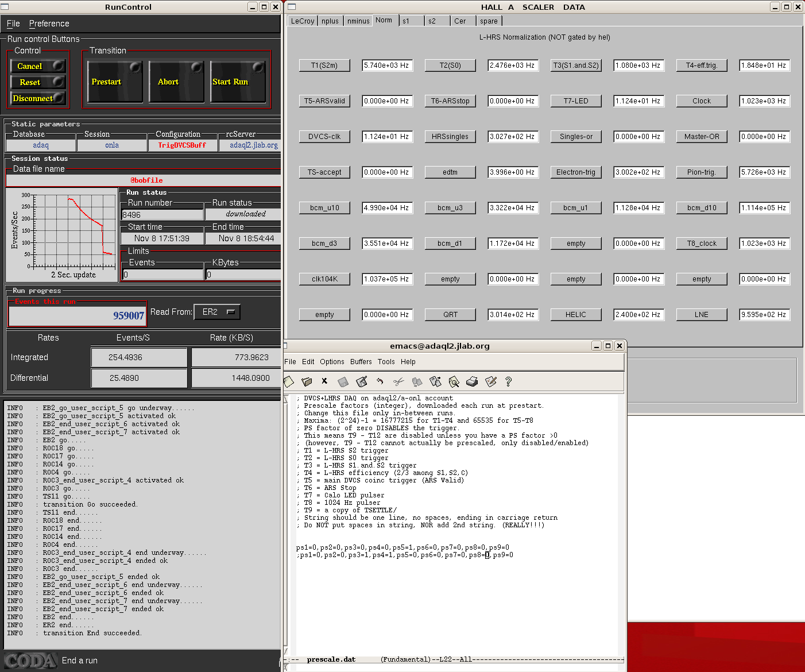Click the DVCS-clk scaler button
The height and width of the screenshot is (672, 805).
324,137
